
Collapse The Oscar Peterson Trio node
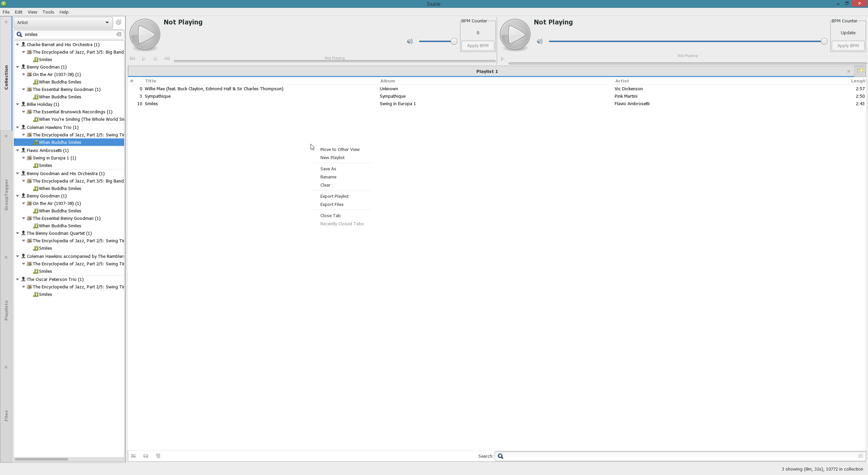point(18,279)
